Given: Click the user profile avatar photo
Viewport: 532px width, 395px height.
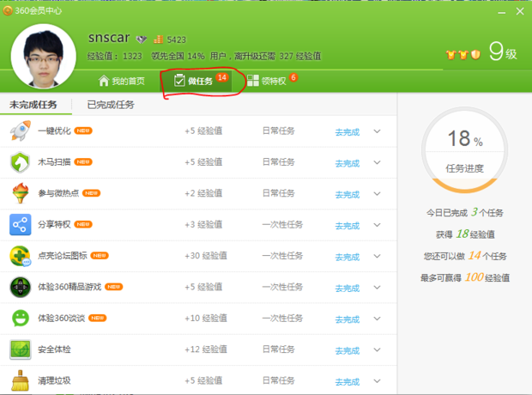Looking at the screenshot, I should (44, 56).
